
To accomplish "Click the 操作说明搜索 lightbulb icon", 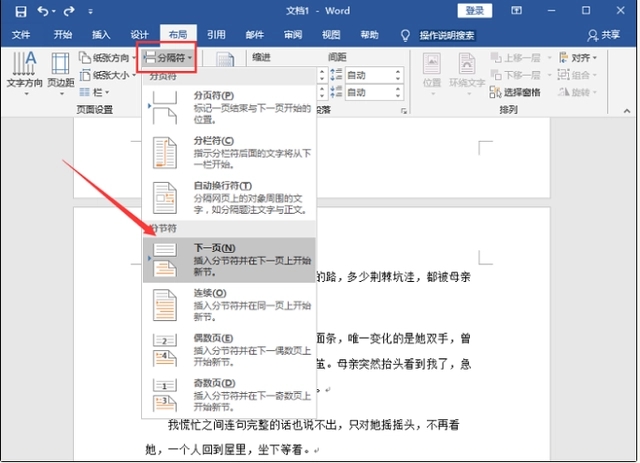I will pos(405,35).
